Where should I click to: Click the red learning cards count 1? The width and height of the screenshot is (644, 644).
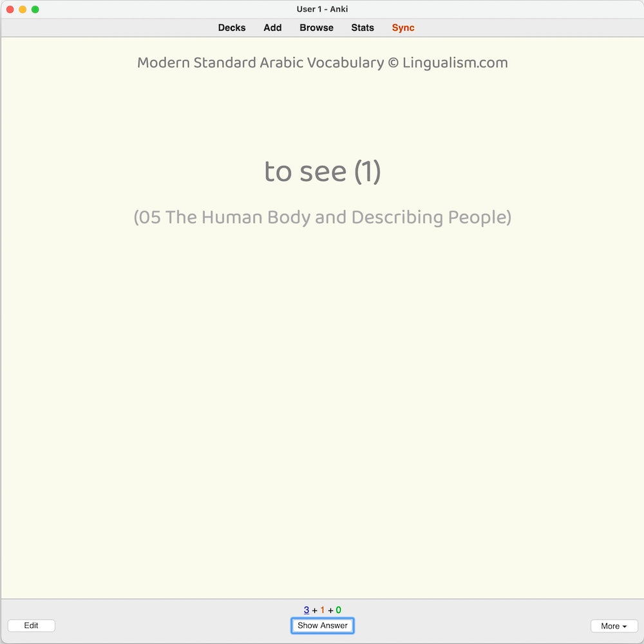[323, 610]
